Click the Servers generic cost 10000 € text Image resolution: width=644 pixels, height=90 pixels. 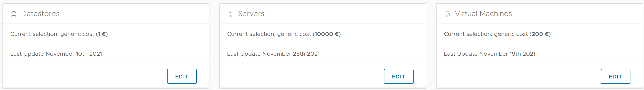coord(284,34)
